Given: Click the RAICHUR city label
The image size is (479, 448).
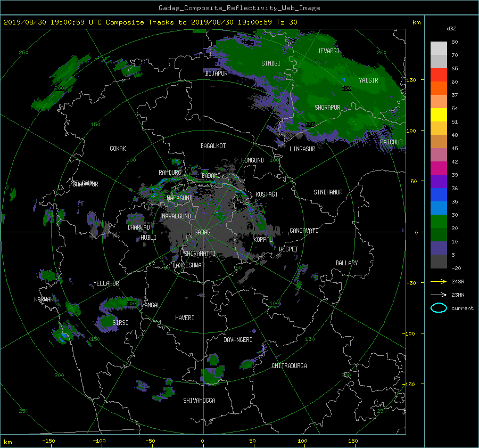Looking at the screenshot, I should [391, 142].
